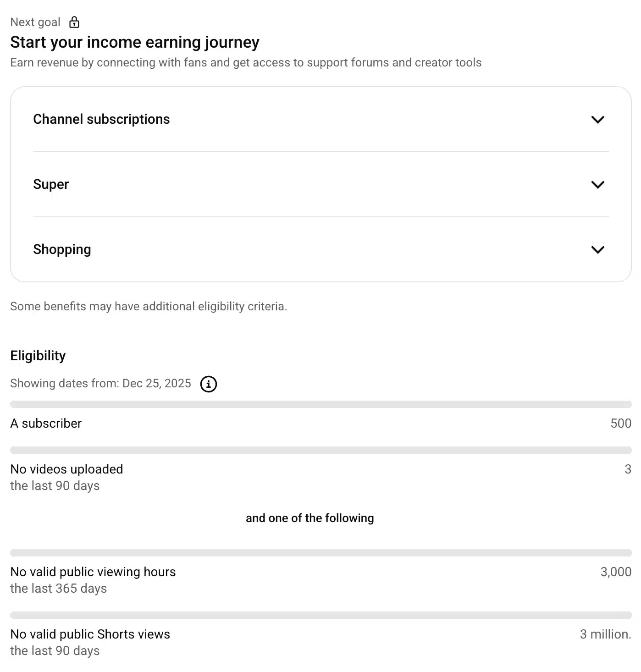Click the subscriber goal value 500
This screenshot has width=641, height=672.
coord(621,423)
